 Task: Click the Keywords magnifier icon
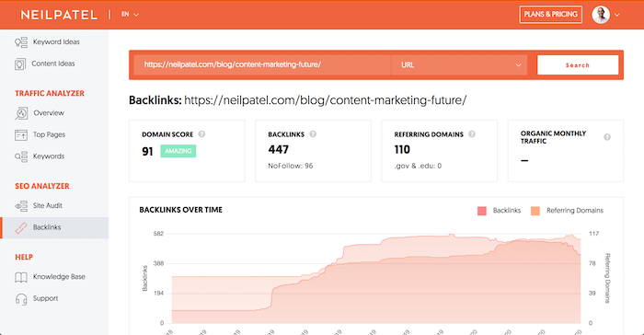coord(21,156)
